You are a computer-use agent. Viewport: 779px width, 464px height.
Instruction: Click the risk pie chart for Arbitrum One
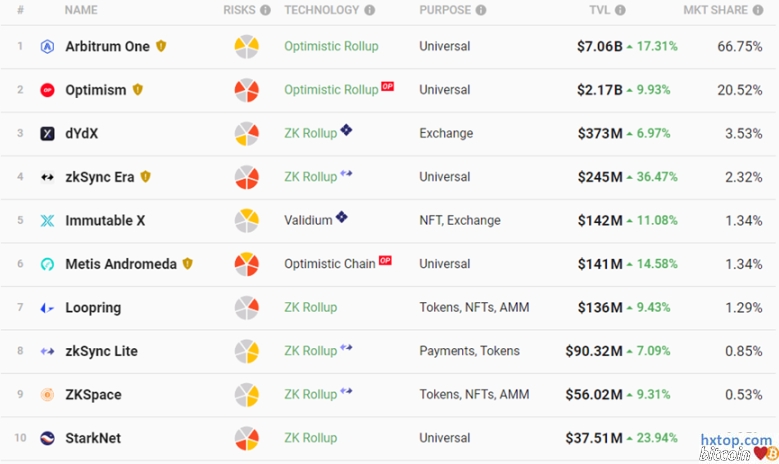[x=247, y=47]
